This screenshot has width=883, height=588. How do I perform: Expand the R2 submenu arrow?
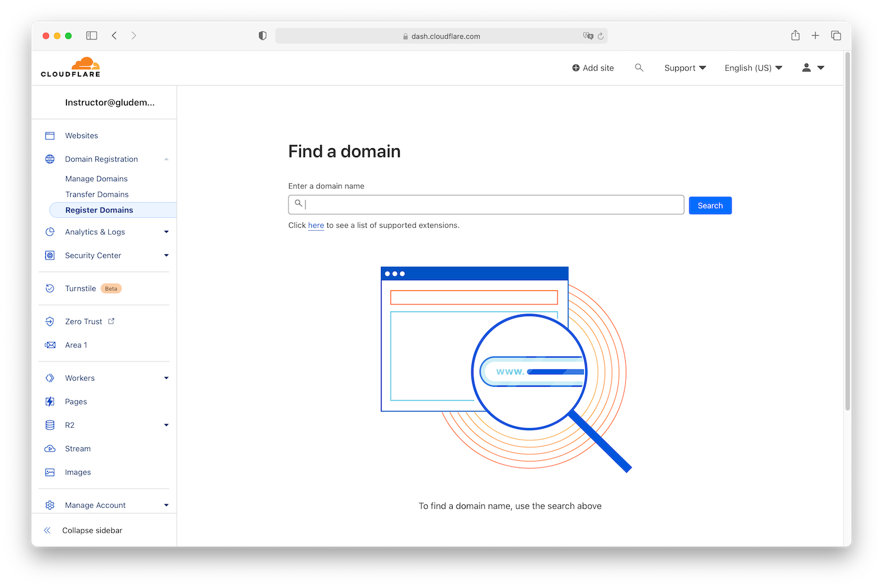pos(167,426)
